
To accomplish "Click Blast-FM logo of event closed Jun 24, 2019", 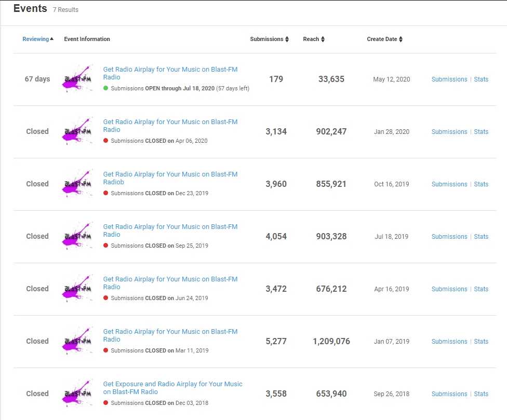I will [x=77, y=289].
